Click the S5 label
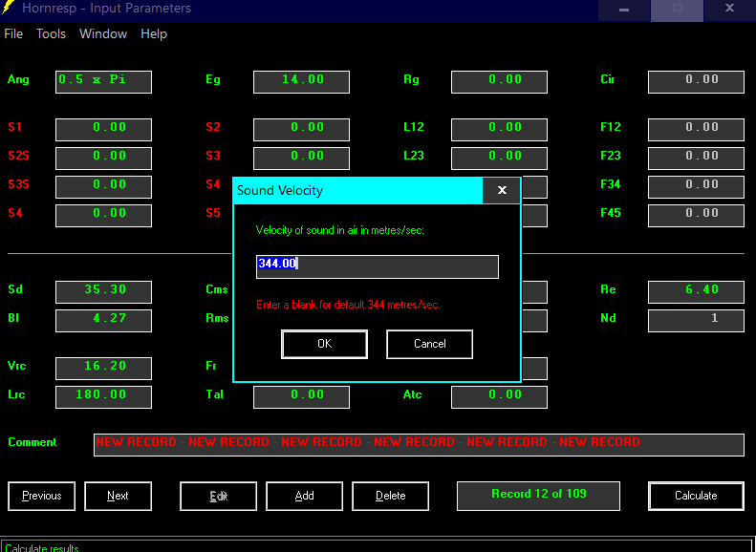Viewport: 756px width, 552px height. (212, 213)
